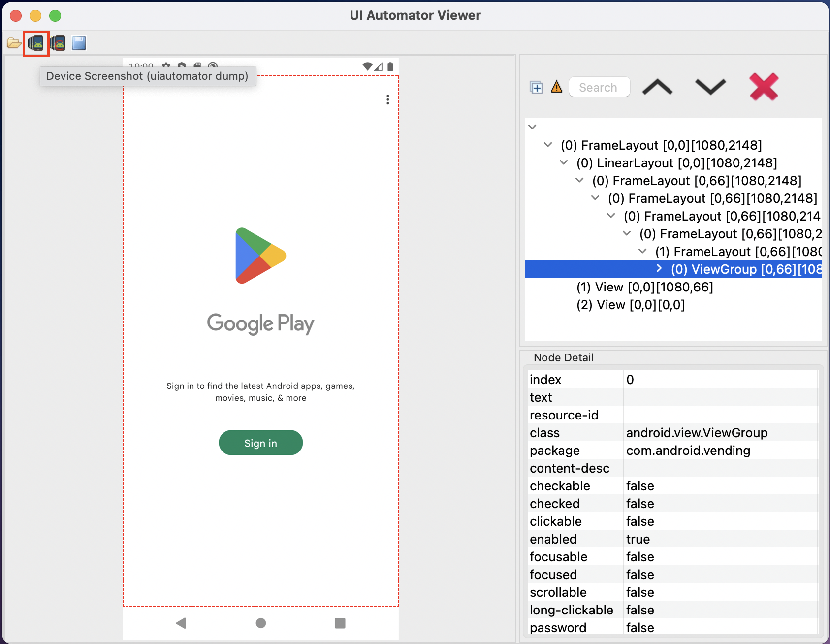Expand all tree nodes plus icon
This screenshot has height=644, width=830.
tap(536, 87)
